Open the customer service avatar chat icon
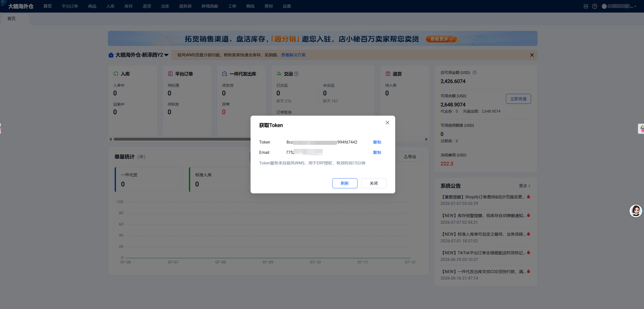The image size is (644, 309). point(636,211)
